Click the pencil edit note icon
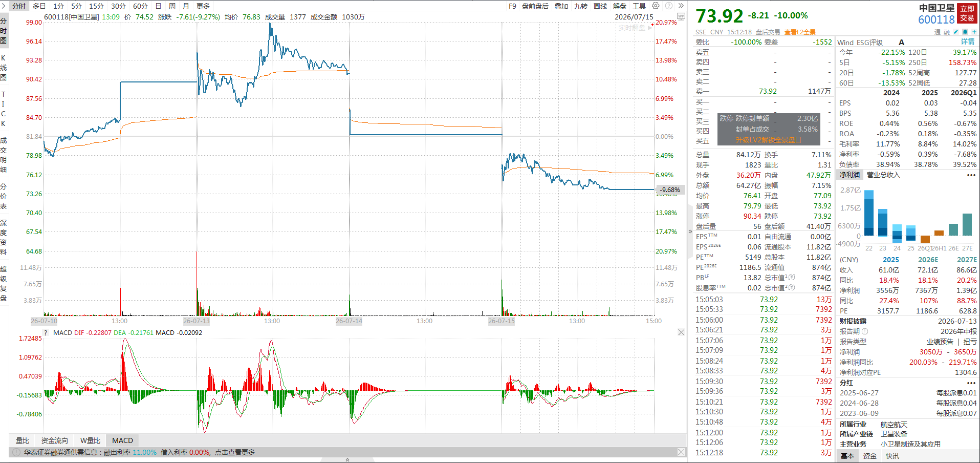 956,32
